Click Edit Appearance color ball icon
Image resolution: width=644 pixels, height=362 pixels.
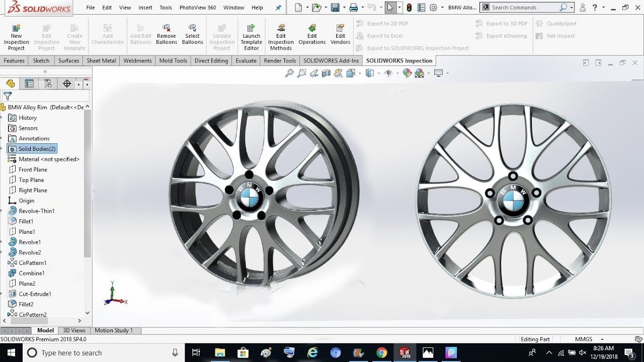pyautogui.click(x=408, y=73)
